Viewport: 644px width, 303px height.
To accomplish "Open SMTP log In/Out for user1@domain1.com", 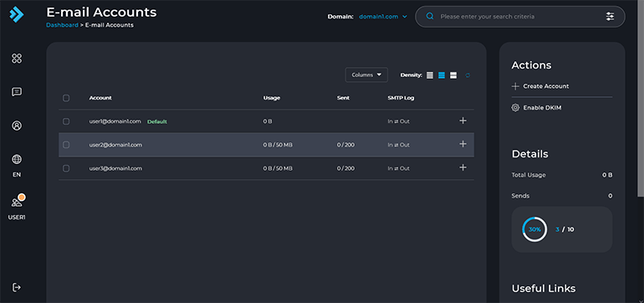I will click(398, 121).
